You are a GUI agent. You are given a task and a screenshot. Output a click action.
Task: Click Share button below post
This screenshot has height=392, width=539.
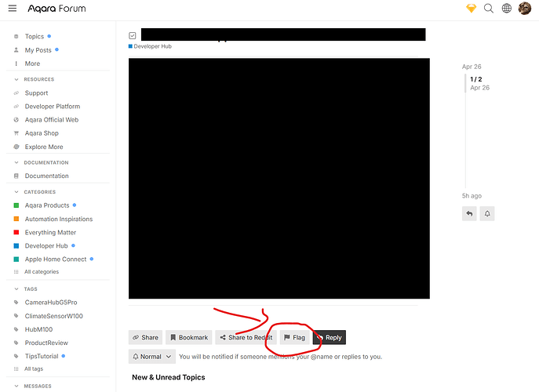tap(145, 337)
